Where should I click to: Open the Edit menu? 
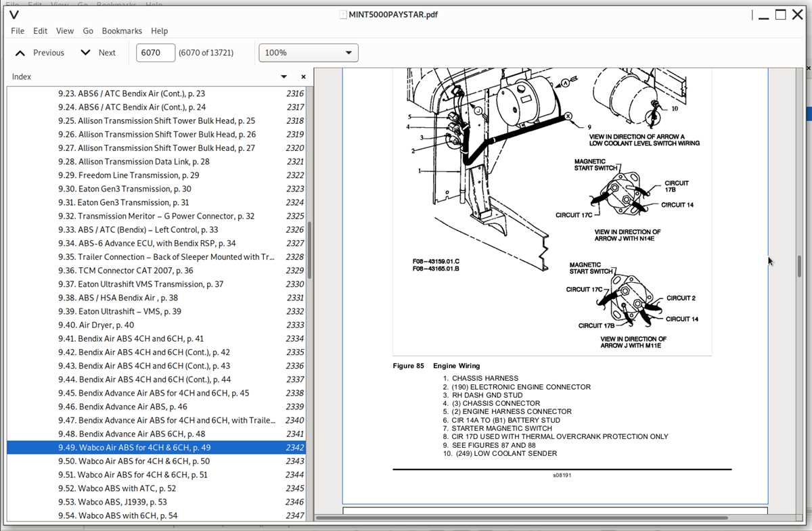click(41, 31)
